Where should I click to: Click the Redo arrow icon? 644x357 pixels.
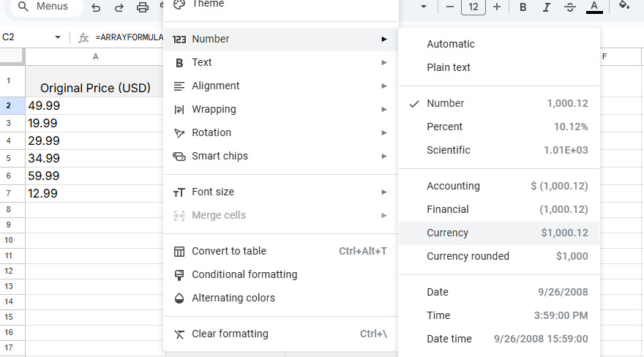pyautogui.click(x=119, y=7)
